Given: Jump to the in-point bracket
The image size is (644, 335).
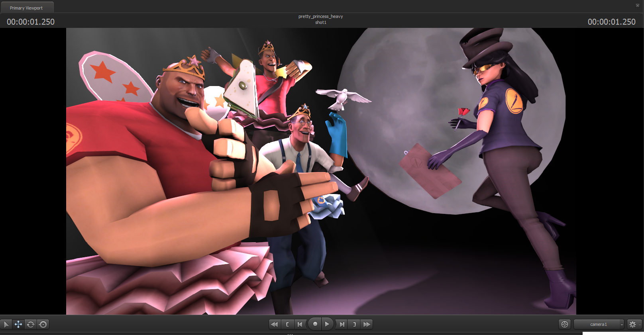Looking at the screenshot, I should [287, 324].
